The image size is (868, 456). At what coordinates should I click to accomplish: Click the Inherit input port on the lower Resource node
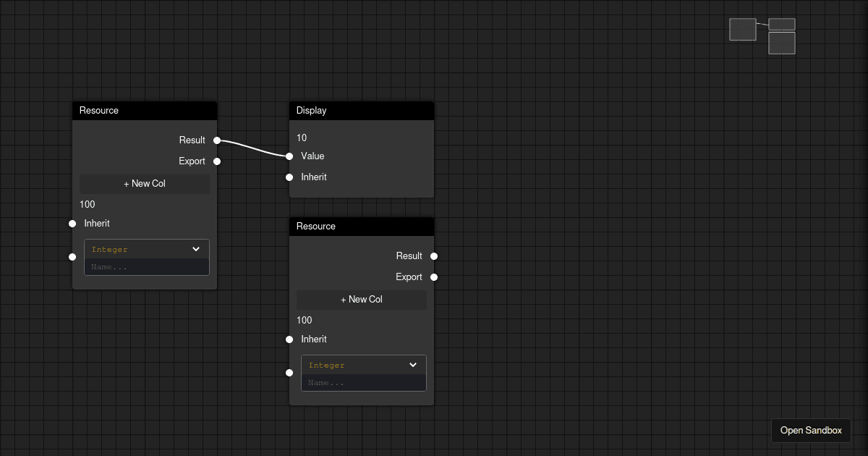click(x=289, y=339)
